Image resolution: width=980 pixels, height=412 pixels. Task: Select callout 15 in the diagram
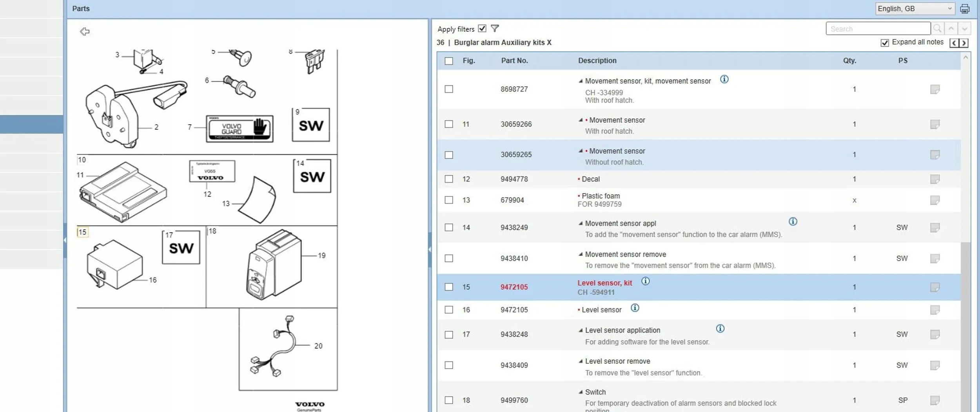point(82,232)
